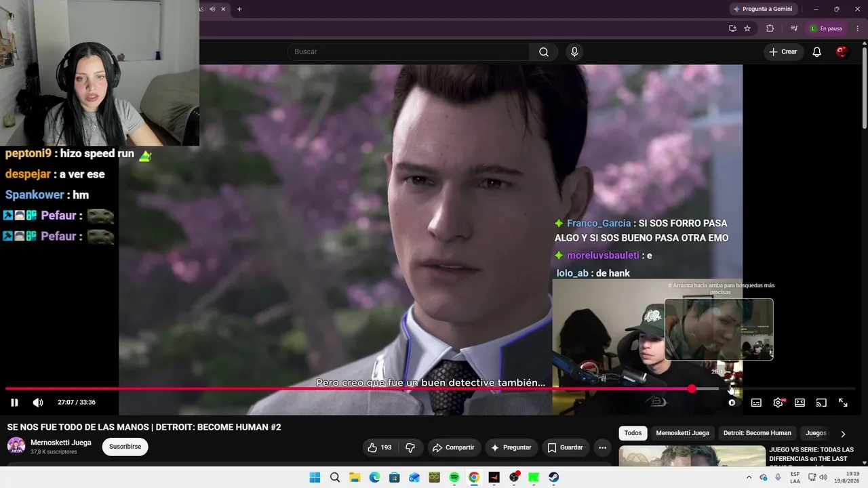Click the video progress bar scrubber
This screenshot has height=488, width=868.
(691, 388)
